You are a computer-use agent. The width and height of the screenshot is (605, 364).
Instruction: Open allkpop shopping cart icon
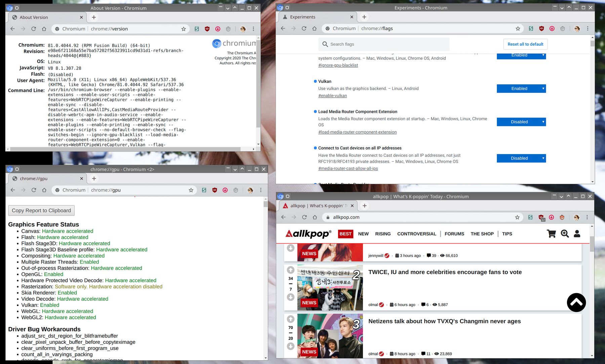pos(551,234)
